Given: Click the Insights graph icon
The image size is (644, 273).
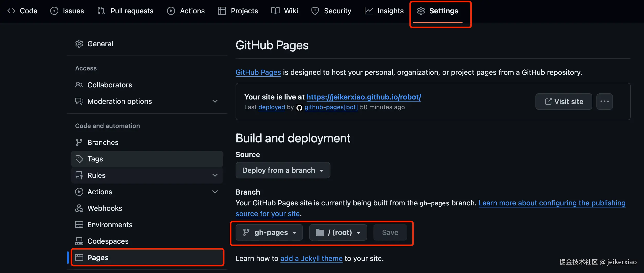Looking at the screenshot, I should (x=369, y=11).
